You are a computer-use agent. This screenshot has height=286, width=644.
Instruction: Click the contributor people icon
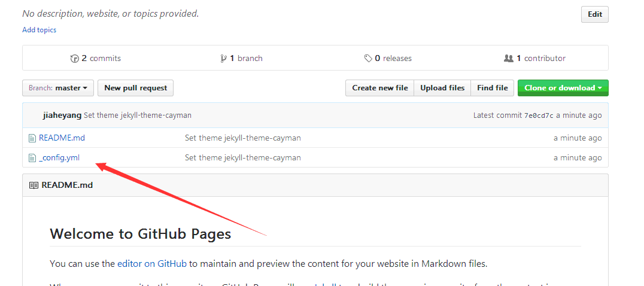pos(509,58)
